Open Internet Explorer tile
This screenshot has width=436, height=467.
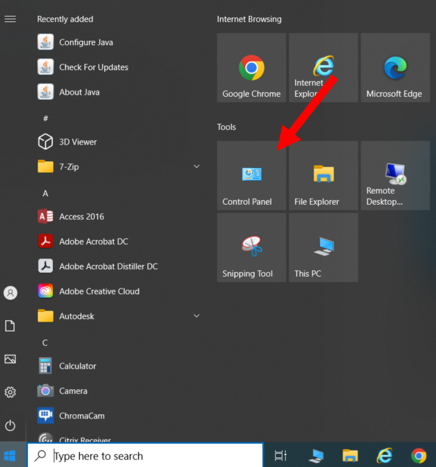(x=323, y=68)
